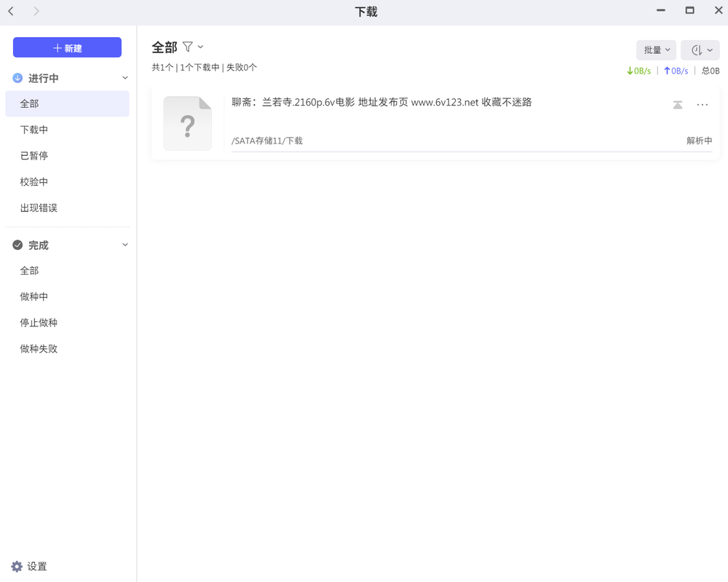This screenshot has height=582, width=728.
Task: Click the back arrow in title bar
Action: tap(11, 11)
